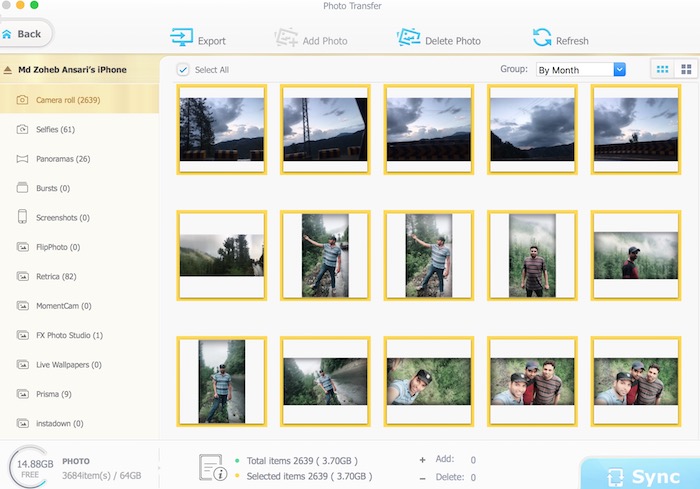
Task: Click the Delete Photo label
Action: (x=453, y=41)
